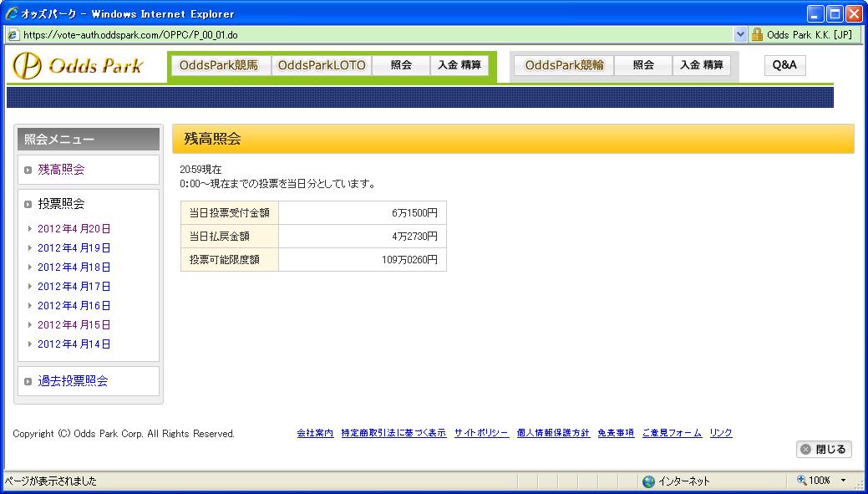Select voting history for 2012年4月15日
Viewport: 868px width, 494px height.
point(74,325)
